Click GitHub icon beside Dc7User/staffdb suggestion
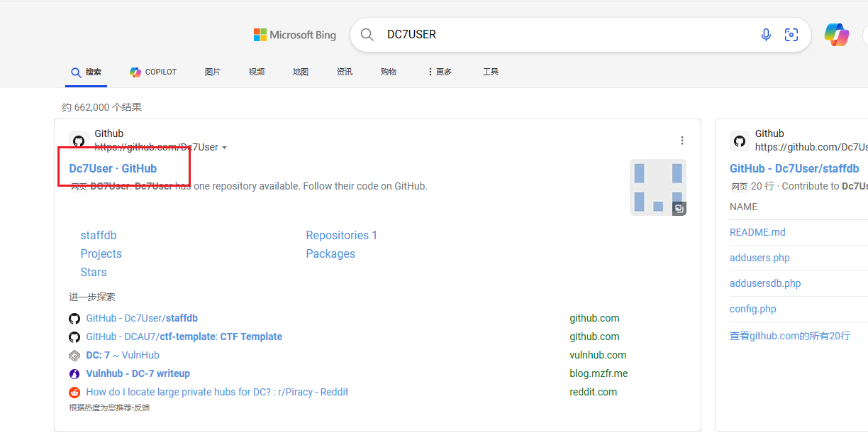Image resolution: width=868 pixels, height=443 pixels. (74, 318)
